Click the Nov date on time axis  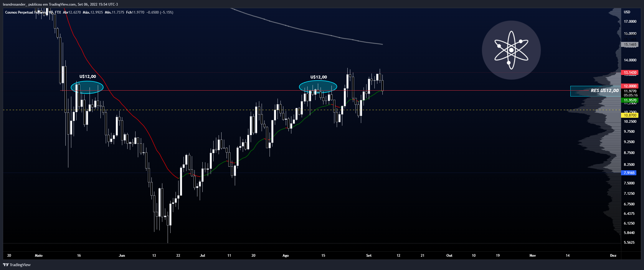533,256
